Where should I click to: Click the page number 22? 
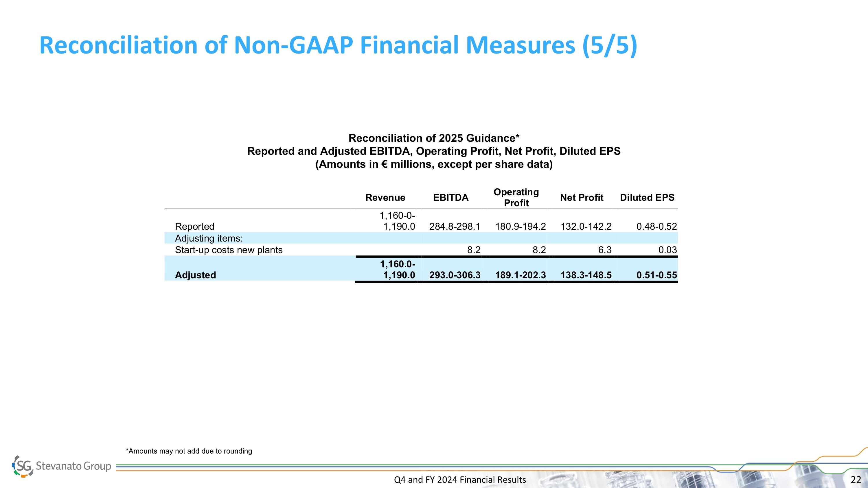pos(856,480)
